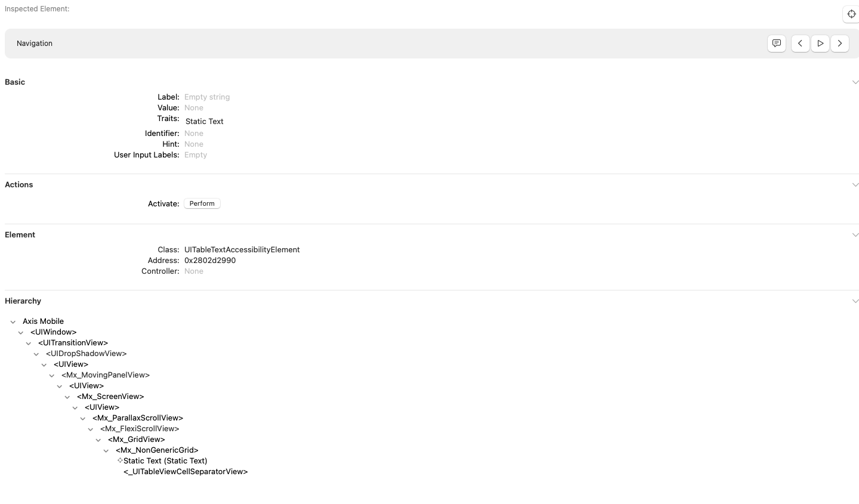Viewport: 859px width, 504px height.
Task: Select the Mx_MovingPanelView hierarchy row
Action: pyautogui.click(x=106, y=375)
